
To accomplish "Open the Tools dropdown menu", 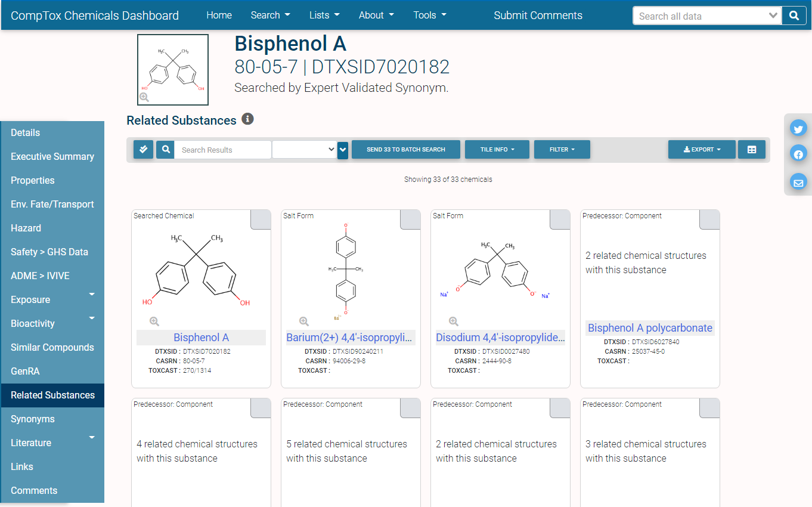I will click(x=430, y=16).
